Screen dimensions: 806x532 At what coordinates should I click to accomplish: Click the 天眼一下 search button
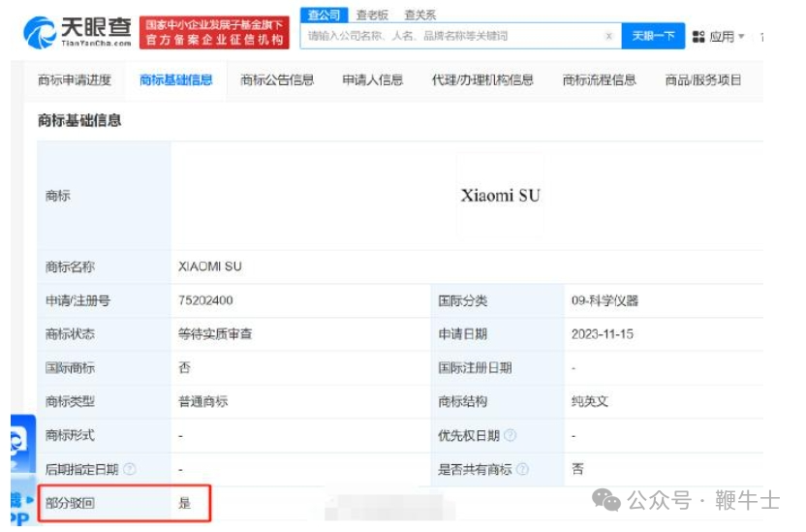pyautogui.click(x=653, y=36)
